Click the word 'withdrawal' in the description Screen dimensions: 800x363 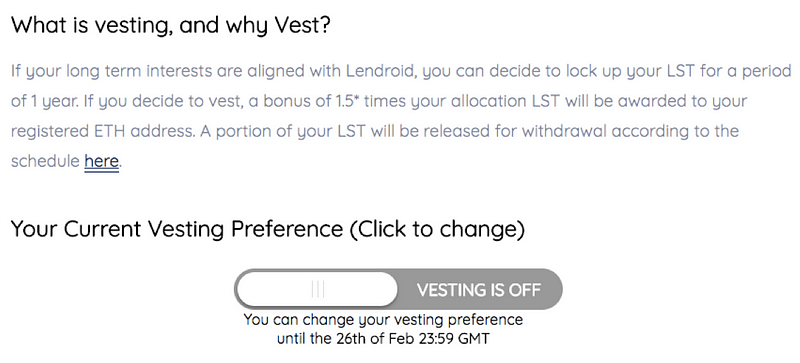tap(564, 131)
